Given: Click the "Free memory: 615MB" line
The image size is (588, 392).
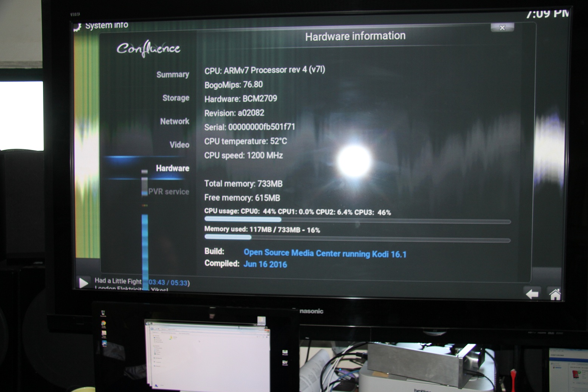Looking at the screenshot, I should (x=242, y=198).
